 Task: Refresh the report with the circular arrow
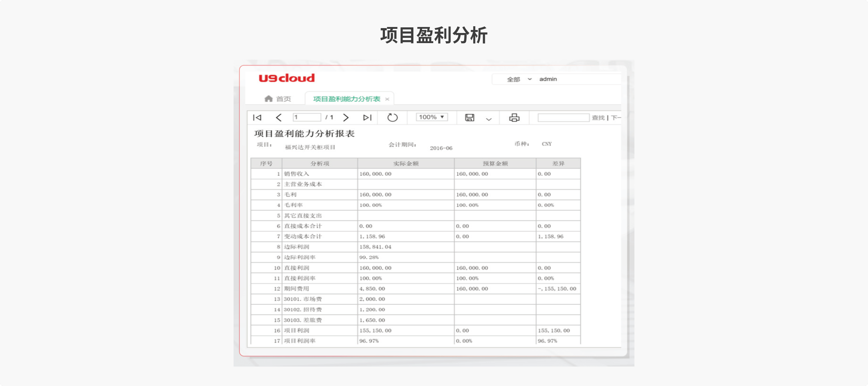point(392,118)
